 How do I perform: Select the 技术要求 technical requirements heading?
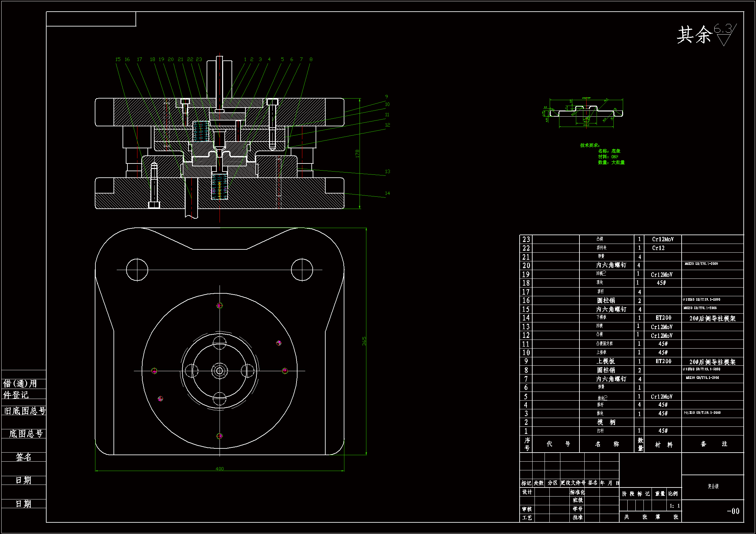point(589,145)
